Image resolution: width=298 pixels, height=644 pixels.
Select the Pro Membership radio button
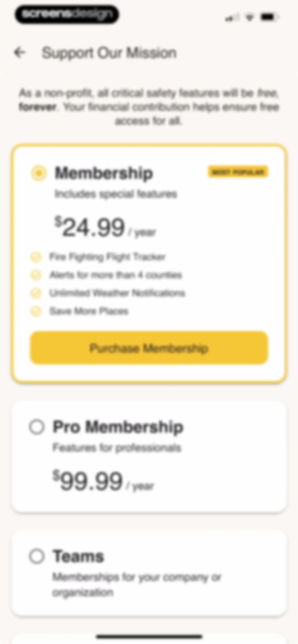[x=37, y=427]
